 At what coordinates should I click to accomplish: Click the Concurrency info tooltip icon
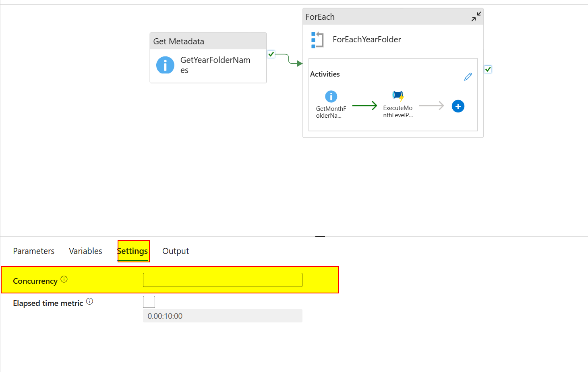coord(64,278)
